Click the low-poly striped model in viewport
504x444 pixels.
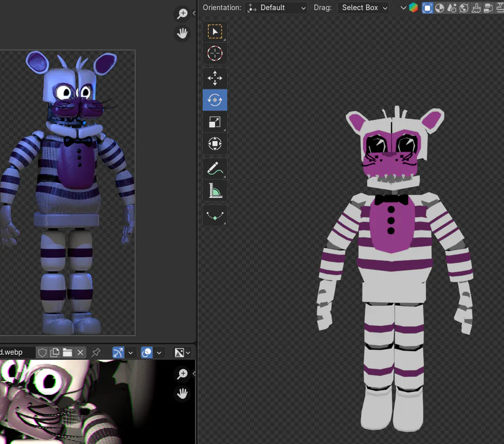tap(395, 268)
